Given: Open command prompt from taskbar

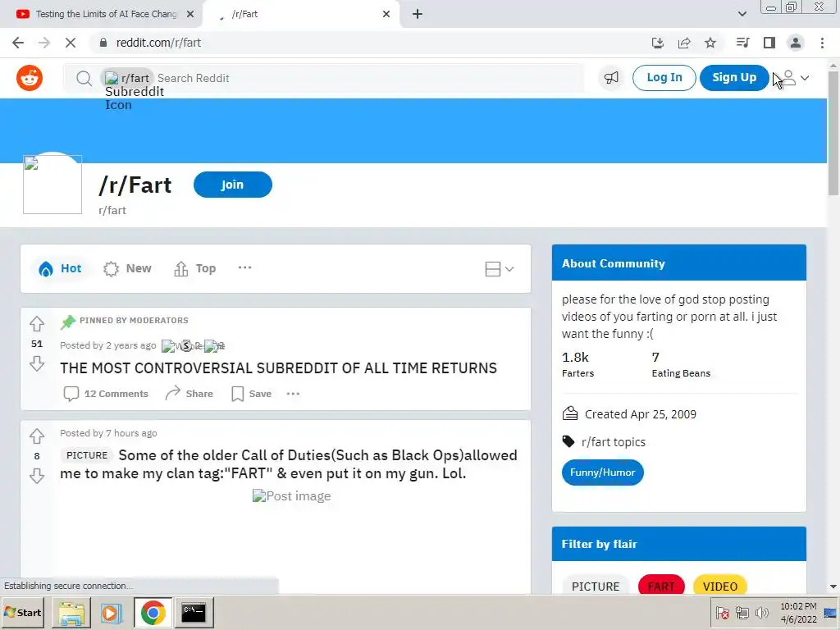Looking at the screenshot, I should tap(194, 612).
